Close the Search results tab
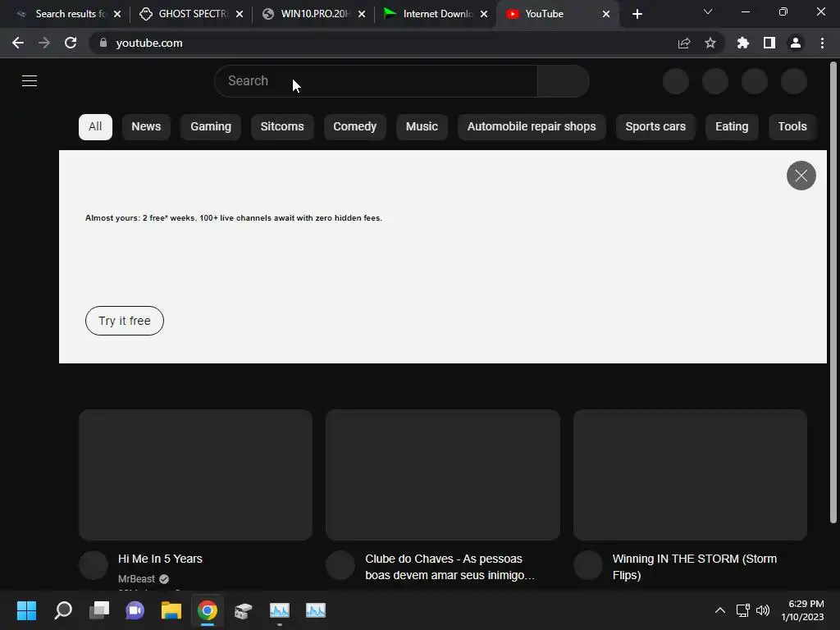Image resolution: width=840 pixels, height=630 pixels. 117,14
